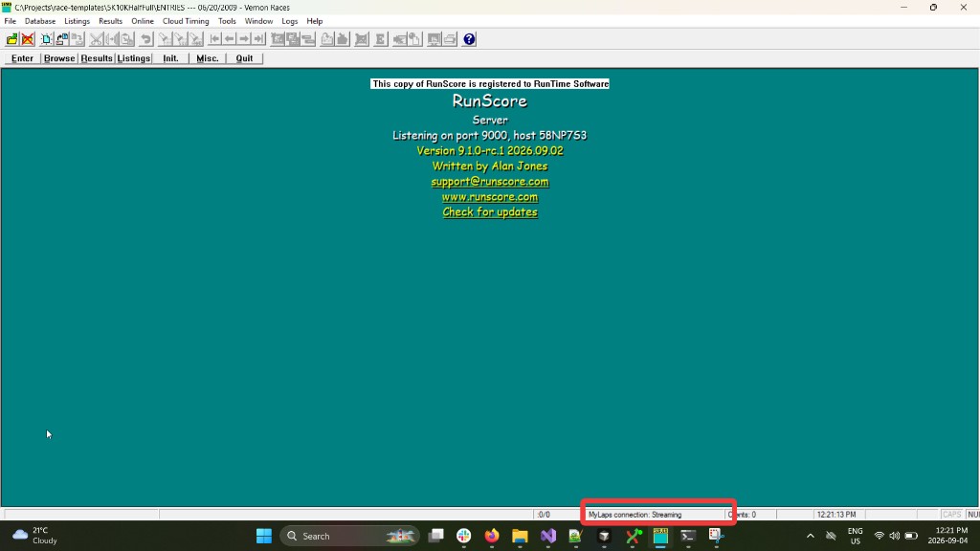The image size is (980, 551).
Task: Click the curved undo arrow toolbar icon
Action: coord(146,39)
